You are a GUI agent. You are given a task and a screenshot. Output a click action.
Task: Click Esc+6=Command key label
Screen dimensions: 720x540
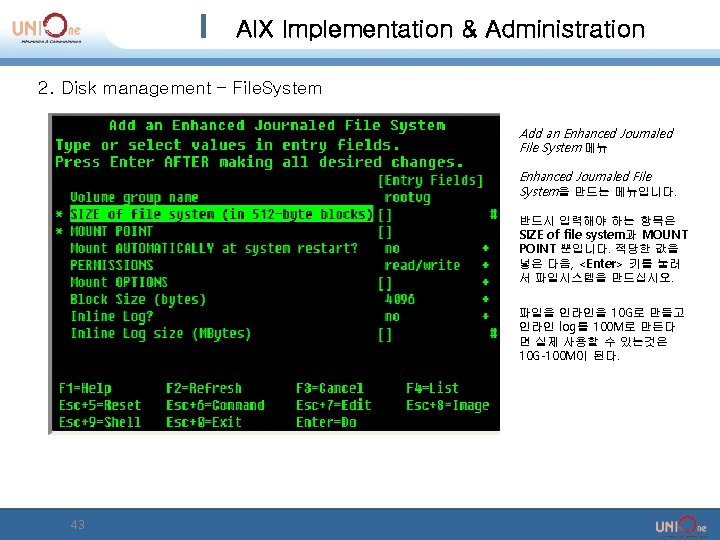pos(215,405)
